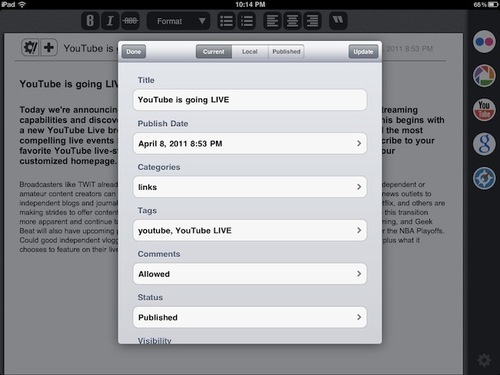Viewport: 500px width, 375px height.
Task: Tap Update to save post changes
Action: (363, 52)
